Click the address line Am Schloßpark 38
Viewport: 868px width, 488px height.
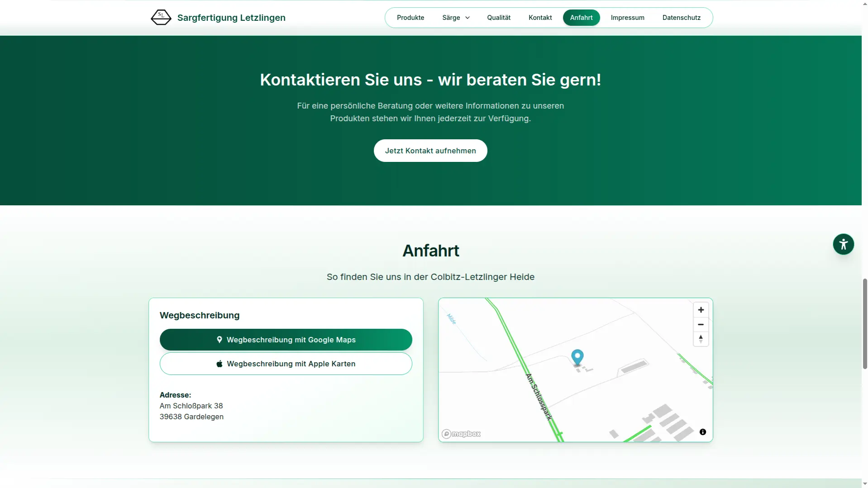point(191,406)
